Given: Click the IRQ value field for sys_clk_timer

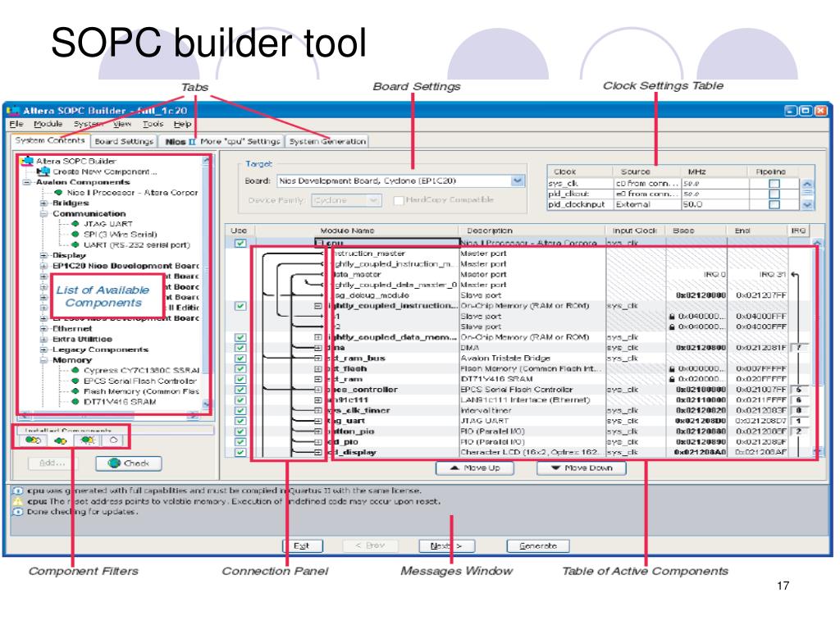Looking at the screenshot, I should click(799, 410).
